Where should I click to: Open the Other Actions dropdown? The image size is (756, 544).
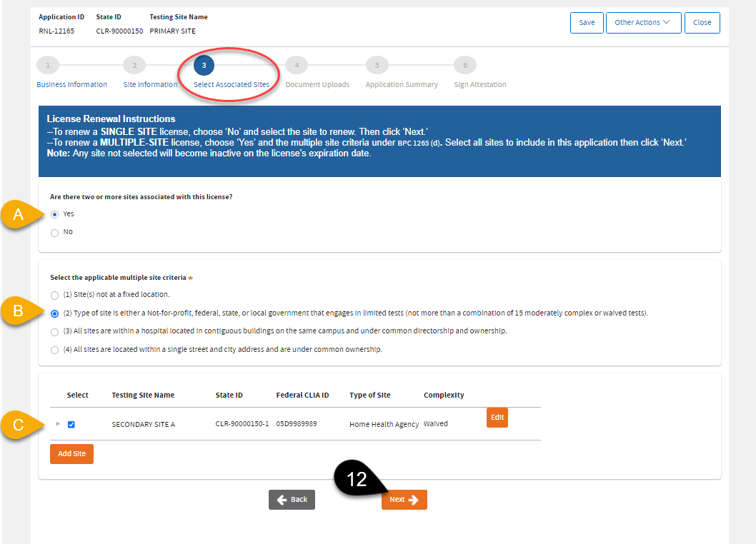click(642, 23)
